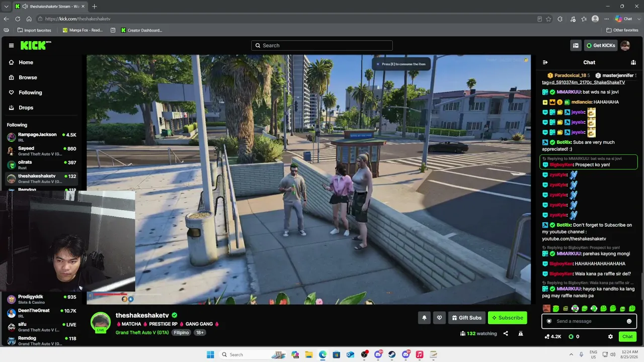Viewport: 644px width, 362px height.
Task: Open immersive reader icon in address bar
Action: coord(539,19)
